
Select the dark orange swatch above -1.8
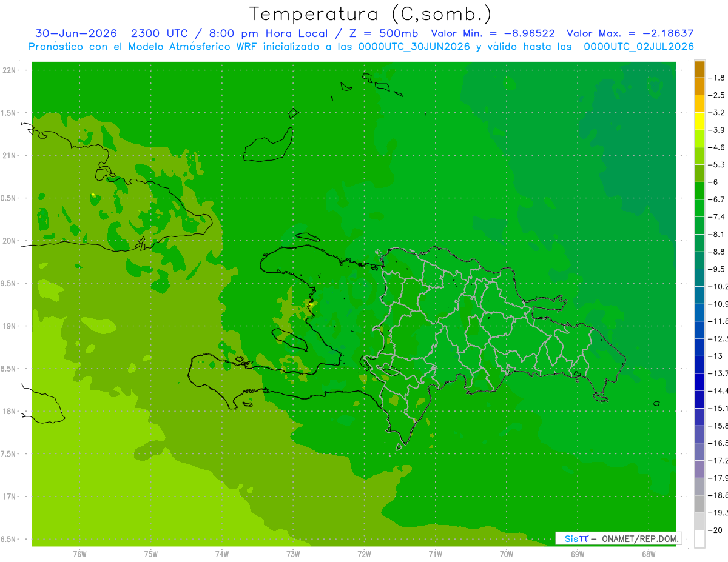point(699,69)
